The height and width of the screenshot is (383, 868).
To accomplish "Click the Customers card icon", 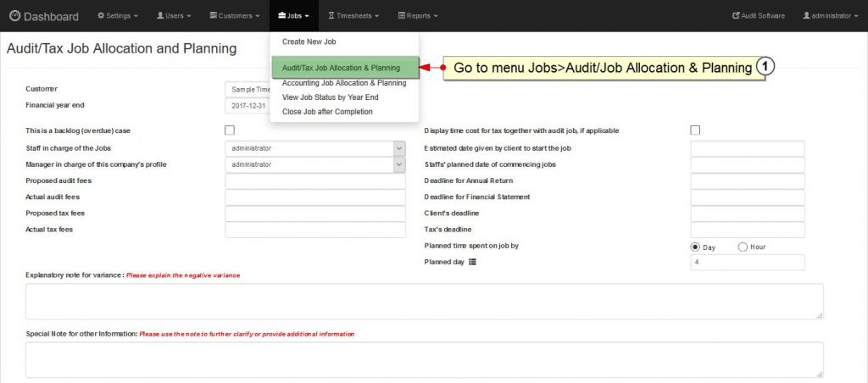I will point(213,16).
